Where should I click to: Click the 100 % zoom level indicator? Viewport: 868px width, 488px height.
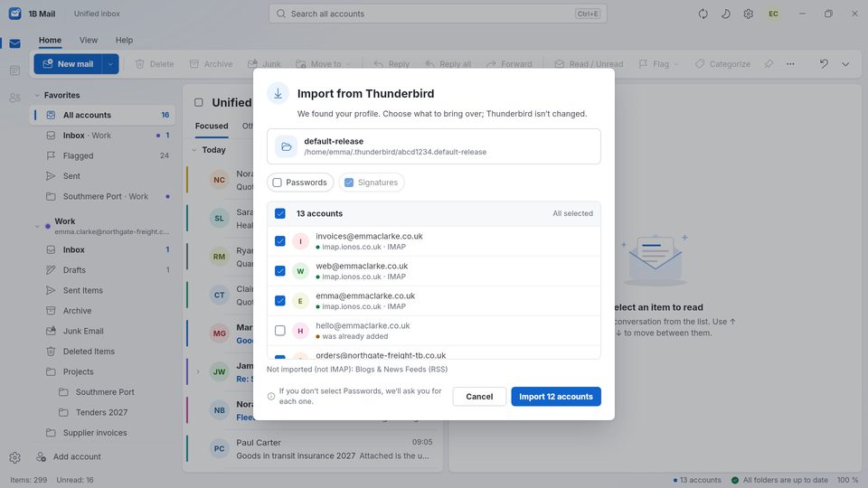(x=847, y=480)
